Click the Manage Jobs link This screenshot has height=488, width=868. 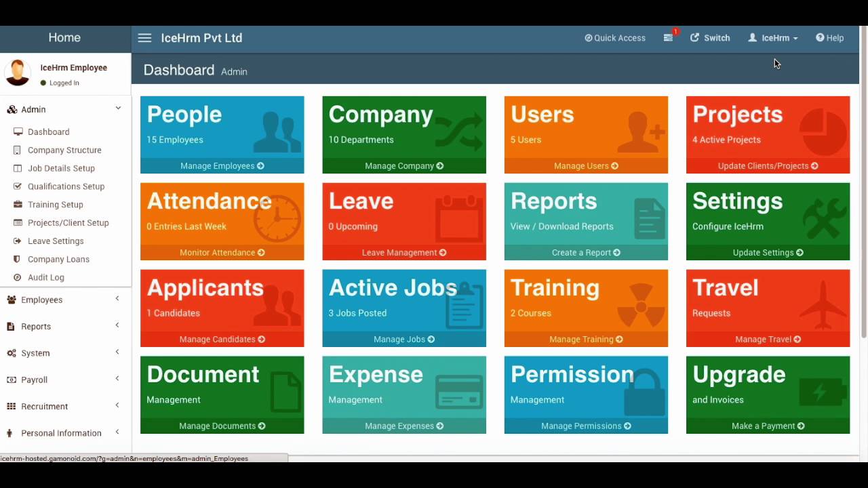click(x=404, y=340)
